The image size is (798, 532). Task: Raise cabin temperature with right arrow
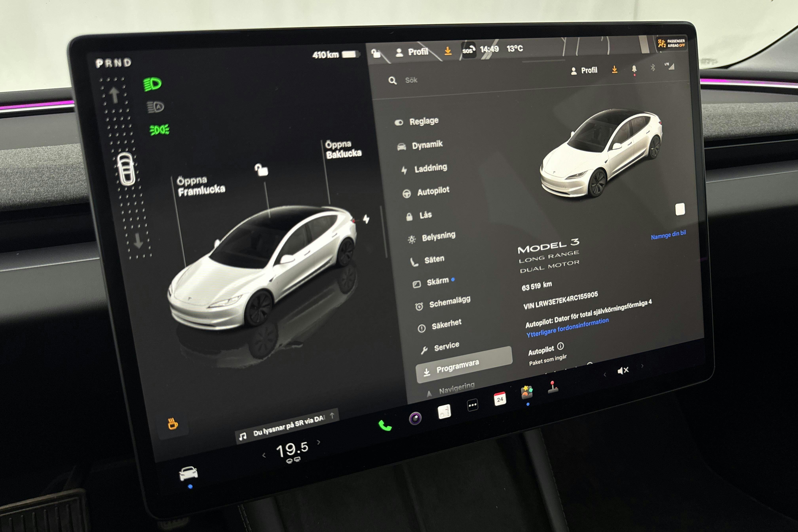318,442
